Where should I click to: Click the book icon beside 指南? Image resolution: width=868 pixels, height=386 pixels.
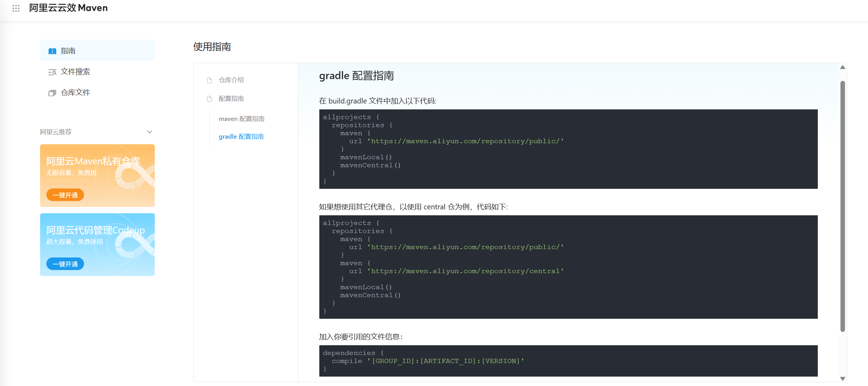coord(52,51)
